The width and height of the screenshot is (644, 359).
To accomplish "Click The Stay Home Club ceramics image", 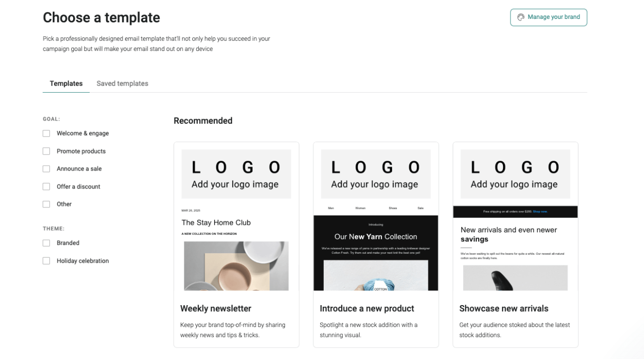I will pos(236,266).
